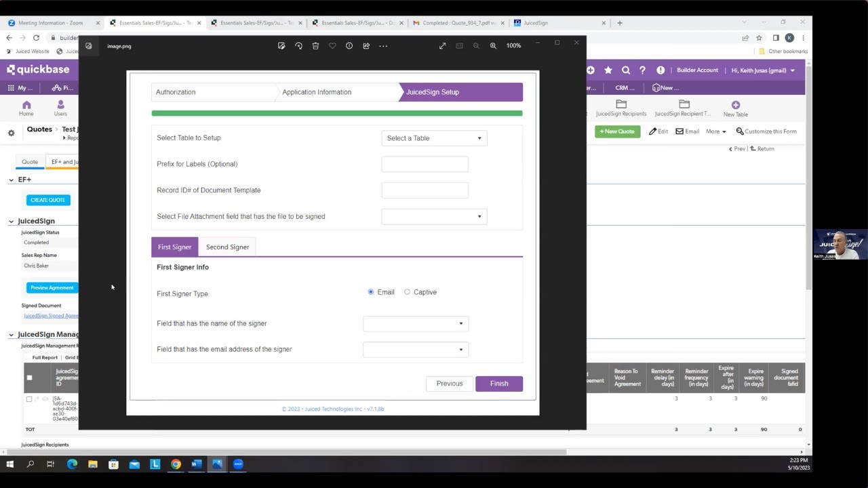The width and height of the screenshot is (868, 488).
Task: Rotate the image in Photos viewer
Action: 298,46
